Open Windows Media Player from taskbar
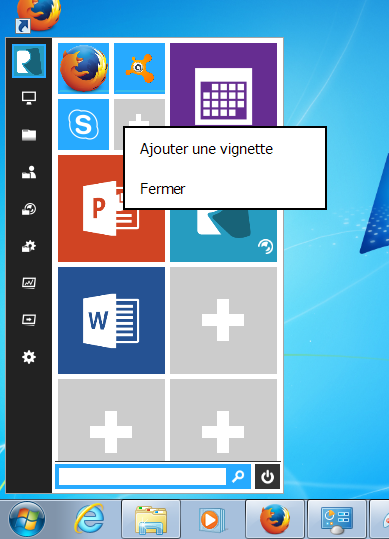Image resolution: width=389 pixels, height=539 pixels. [212, 519]
